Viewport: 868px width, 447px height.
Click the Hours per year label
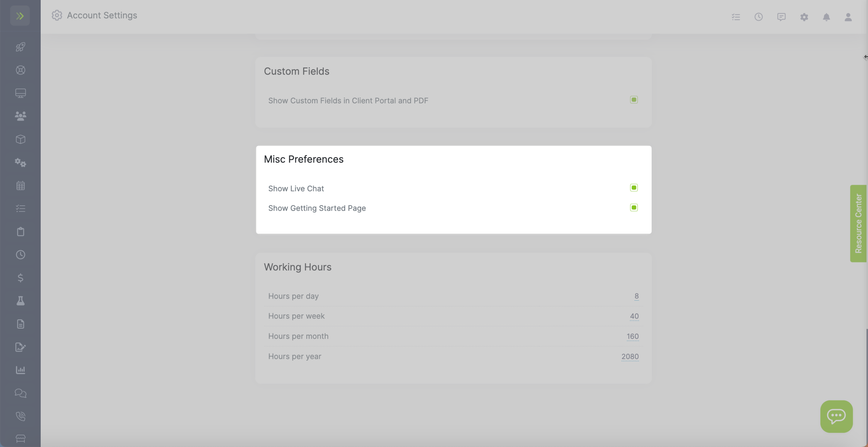(x=294, y=357)
